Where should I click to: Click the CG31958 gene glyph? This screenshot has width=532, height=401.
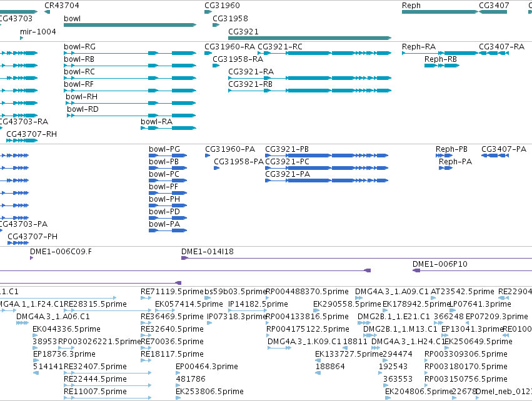coord(216,25)
